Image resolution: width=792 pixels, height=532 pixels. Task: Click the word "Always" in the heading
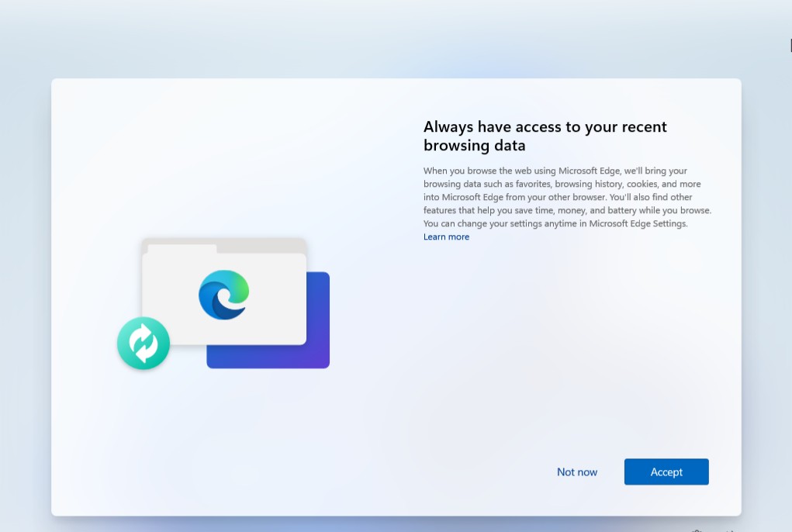448,127
